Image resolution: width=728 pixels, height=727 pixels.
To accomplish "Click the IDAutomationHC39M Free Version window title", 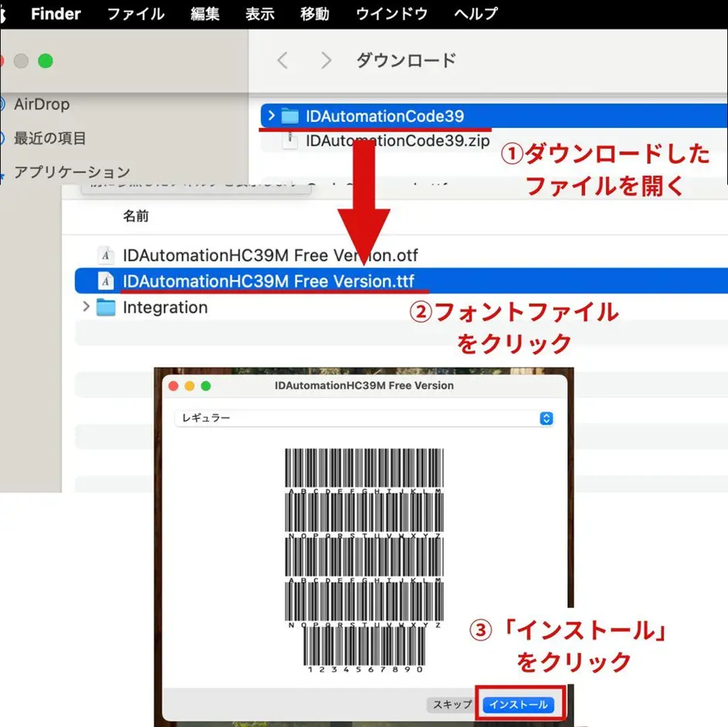I will click(364, 385).
